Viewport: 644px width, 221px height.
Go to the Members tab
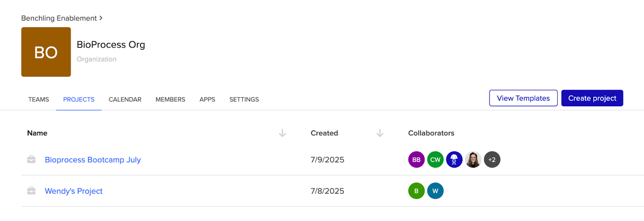click(170, 99)
